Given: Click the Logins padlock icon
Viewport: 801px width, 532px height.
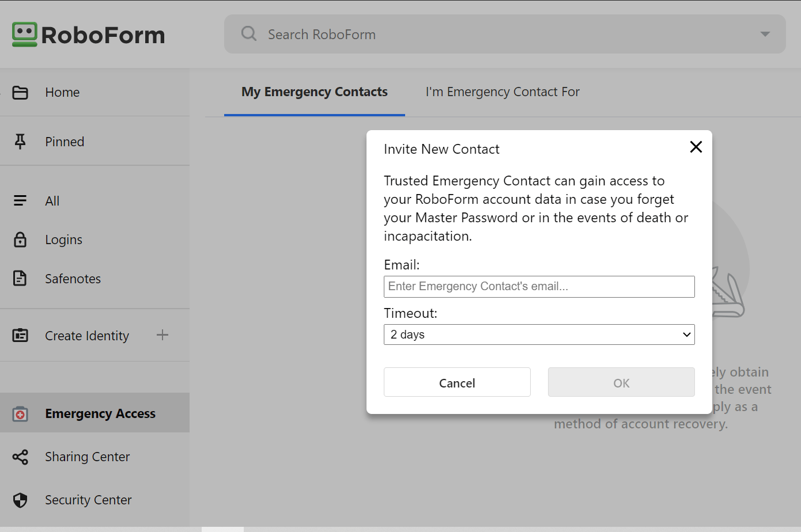Looking at the screenshot, I should (x=21, y=240).
